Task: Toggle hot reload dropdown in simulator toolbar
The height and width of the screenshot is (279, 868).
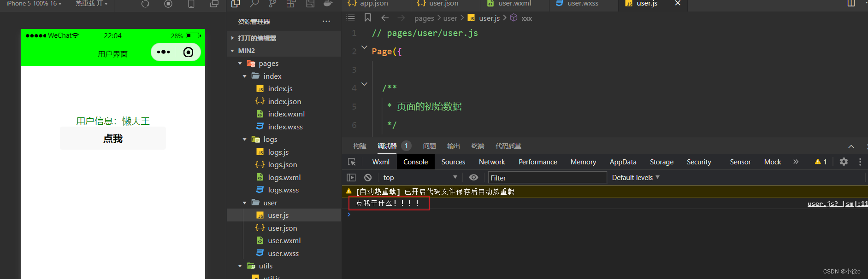Action: pos(92,3)
